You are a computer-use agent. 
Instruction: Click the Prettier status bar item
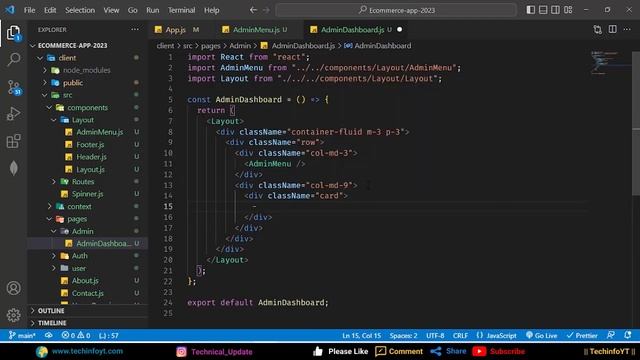click(x=582, y=336)
